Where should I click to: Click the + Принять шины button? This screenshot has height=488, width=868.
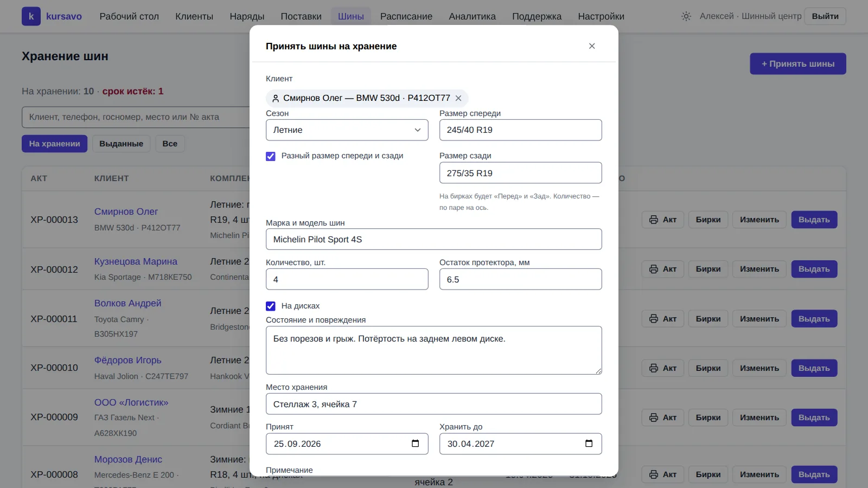(x=798, y=64)
